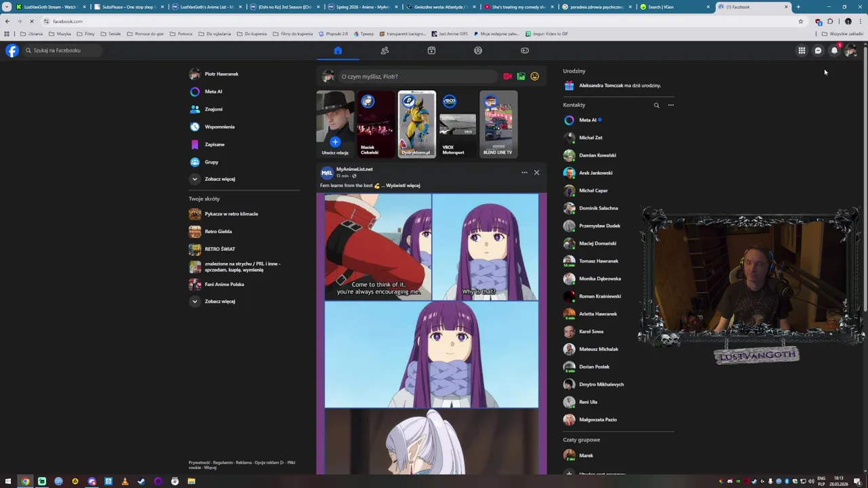
Task: Click the Live video camera icon
Action: (507, 77)
